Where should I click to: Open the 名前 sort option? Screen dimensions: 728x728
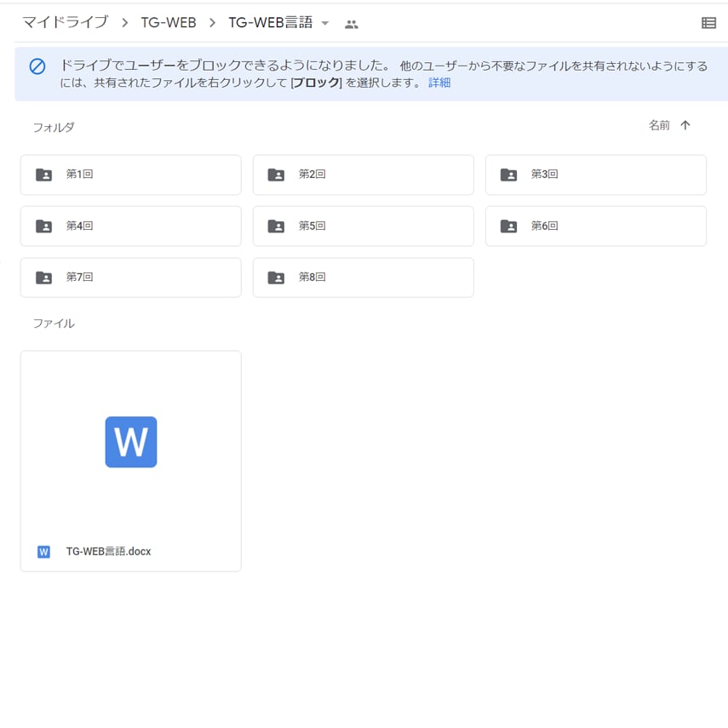point(659,125)
